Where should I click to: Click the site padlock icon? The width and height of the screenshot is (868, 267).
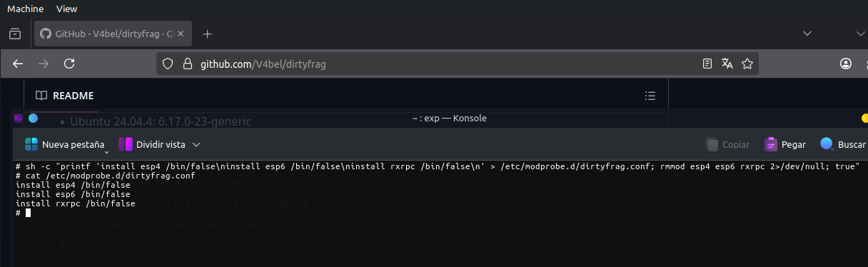(x=188, y=64)
